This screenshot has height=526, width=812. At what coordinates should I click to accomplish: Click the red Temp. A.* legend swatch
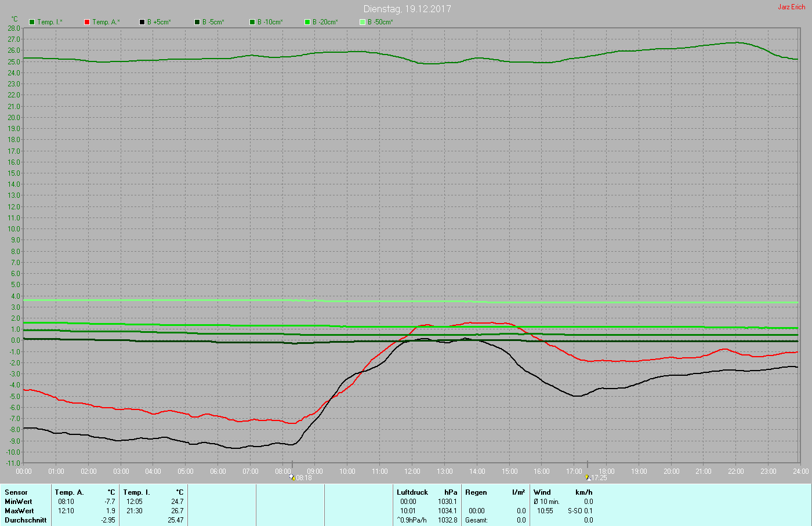(x=87, y=22)
